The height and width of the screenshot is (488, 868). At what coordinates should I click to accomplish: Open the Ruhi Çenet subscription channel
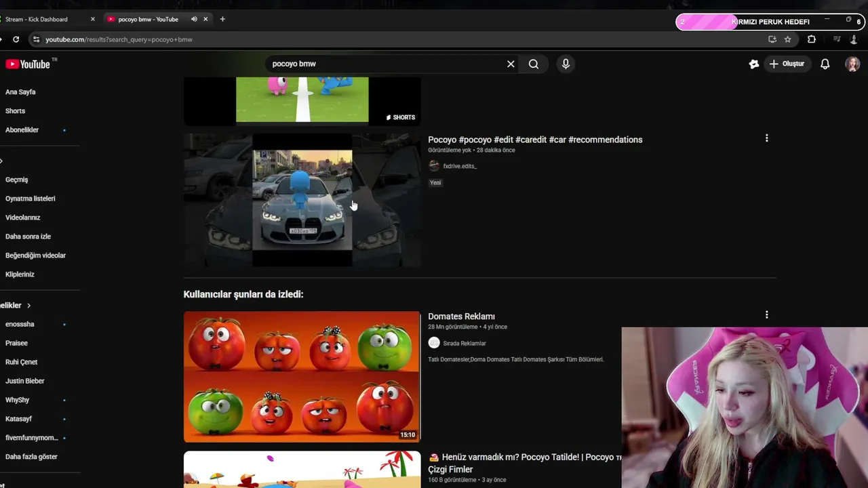21,362
